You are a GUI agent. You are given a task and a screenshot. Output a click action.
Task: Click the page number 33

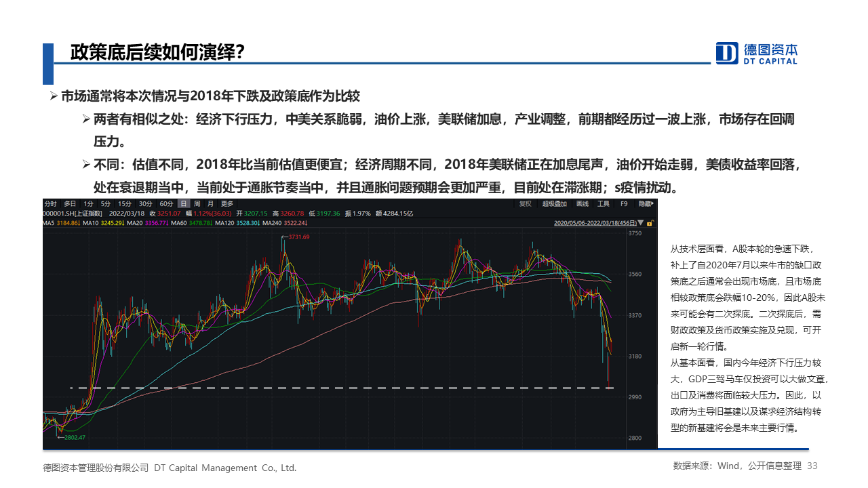tap(813, 466)
